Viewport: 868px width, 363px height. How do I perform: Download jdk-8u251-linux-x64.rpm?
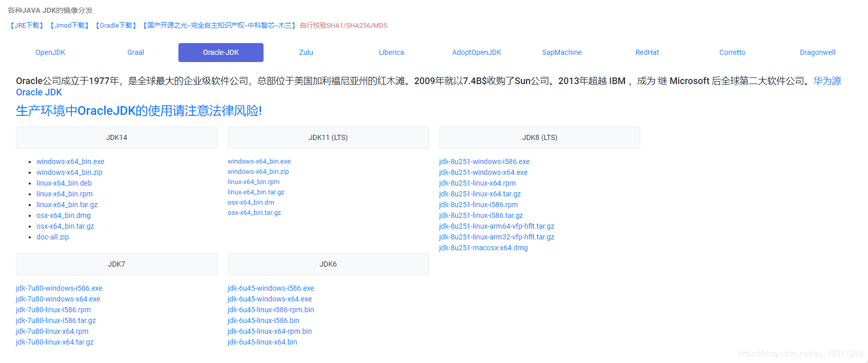477,183
